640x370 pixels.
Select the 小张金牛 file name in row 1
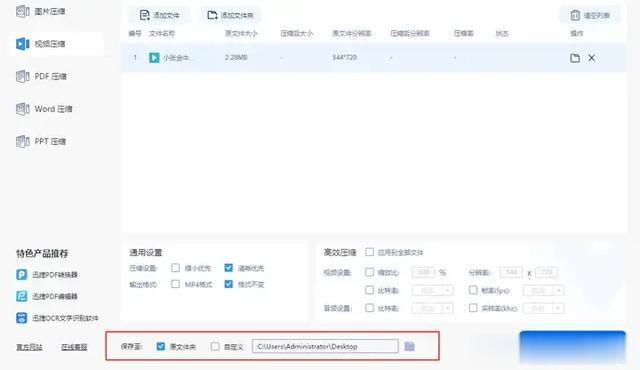pyautogui.click(x=178, y=58)
